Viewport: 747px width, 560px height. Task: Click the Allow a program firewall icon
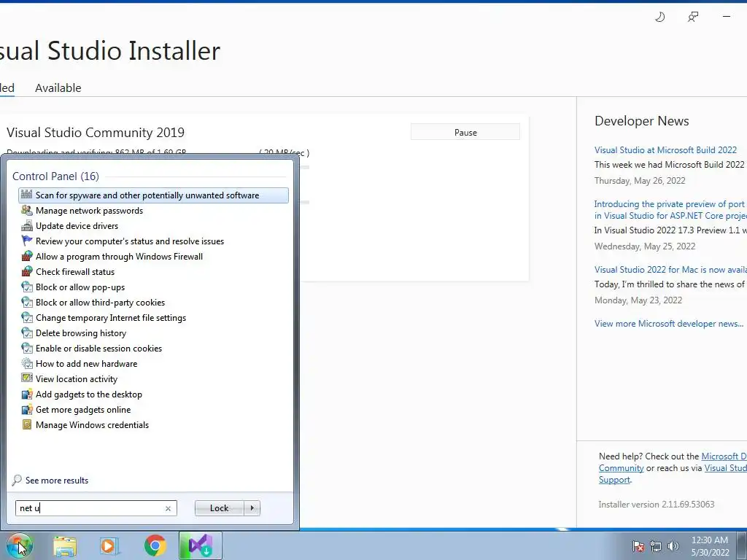[27, 256]
